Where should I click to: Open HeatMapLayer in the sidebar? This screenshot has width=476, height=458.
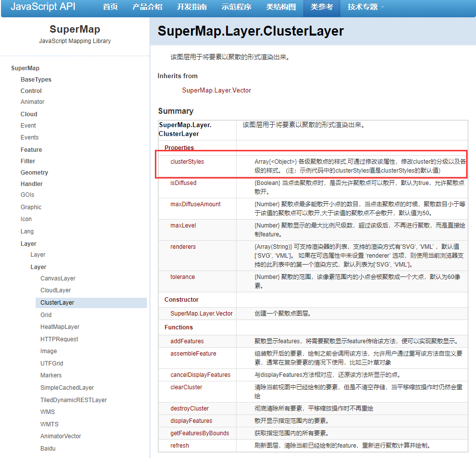(60, 327)
